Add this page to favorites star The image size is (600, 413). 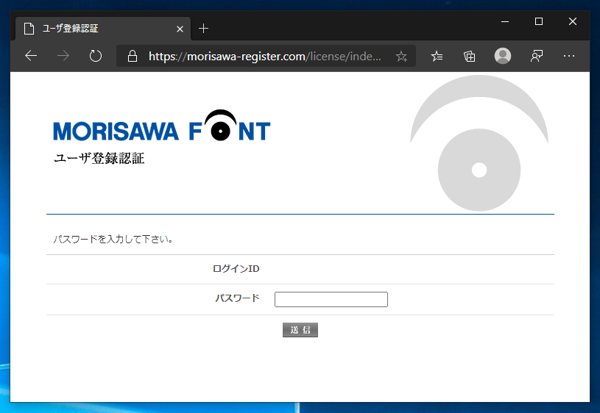click(401, 56)
